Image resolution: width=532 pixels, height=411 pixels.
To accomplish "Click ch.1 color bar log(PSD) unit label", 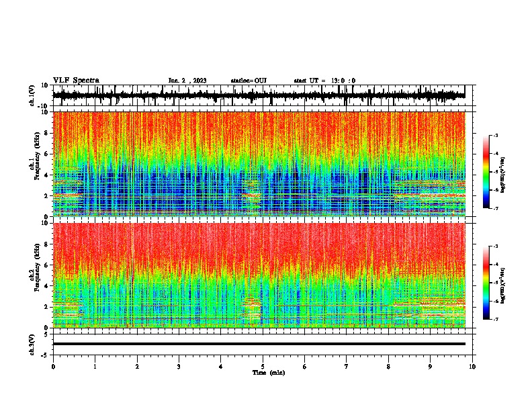I will [503, 175].
